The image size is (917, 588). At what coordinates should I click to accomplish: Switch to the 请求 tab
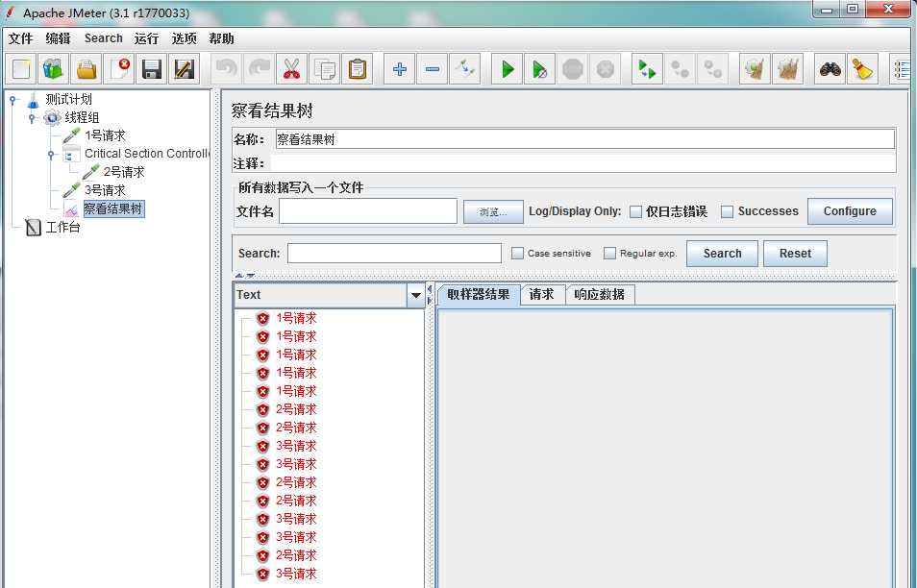541,295
